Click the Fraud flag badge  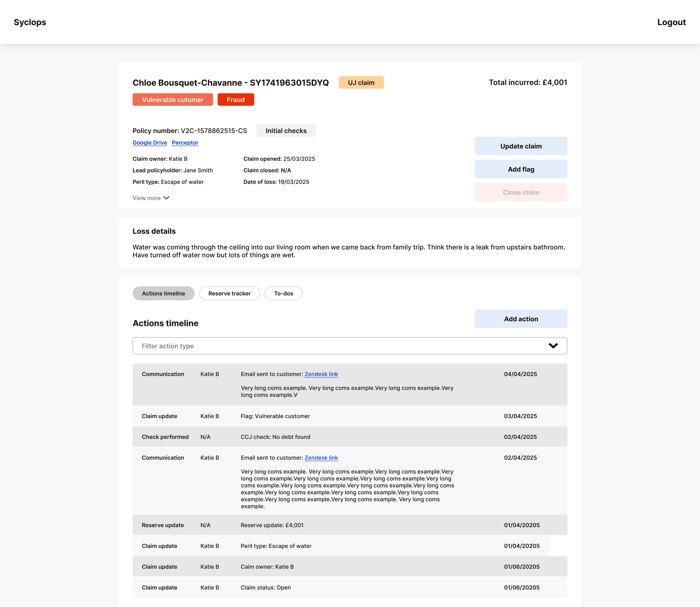(235, 100)
